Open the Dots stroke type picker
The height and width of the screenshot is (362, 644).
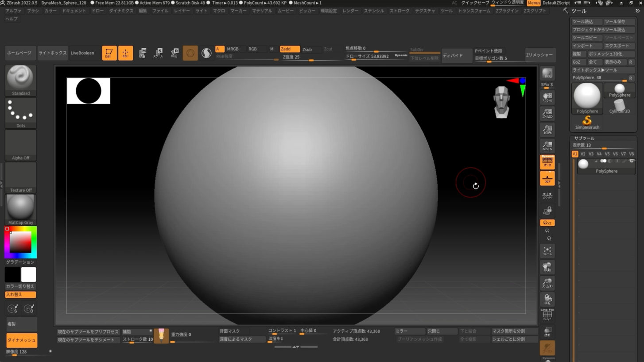(x=20, y=113)
